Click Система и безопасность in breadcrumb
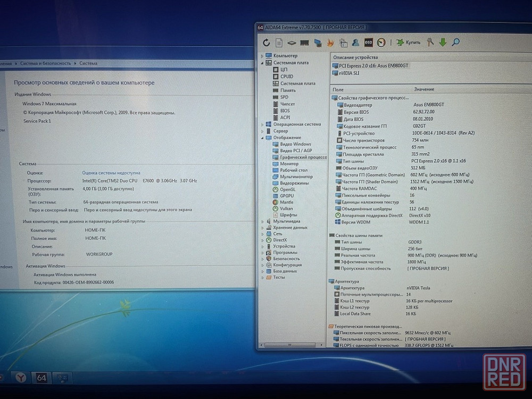Screen dimensions: 532x399 (x=45, y=63)
